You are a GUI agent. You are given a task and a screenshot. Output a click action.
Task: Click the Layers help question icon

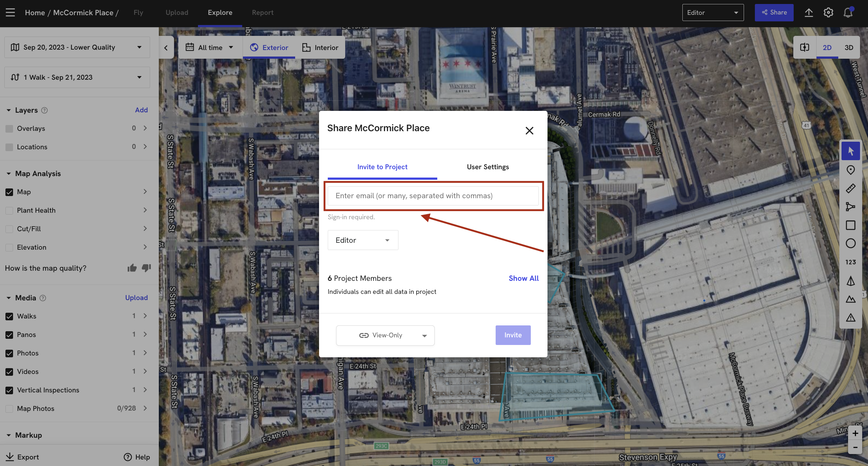[x=44, y=111]
